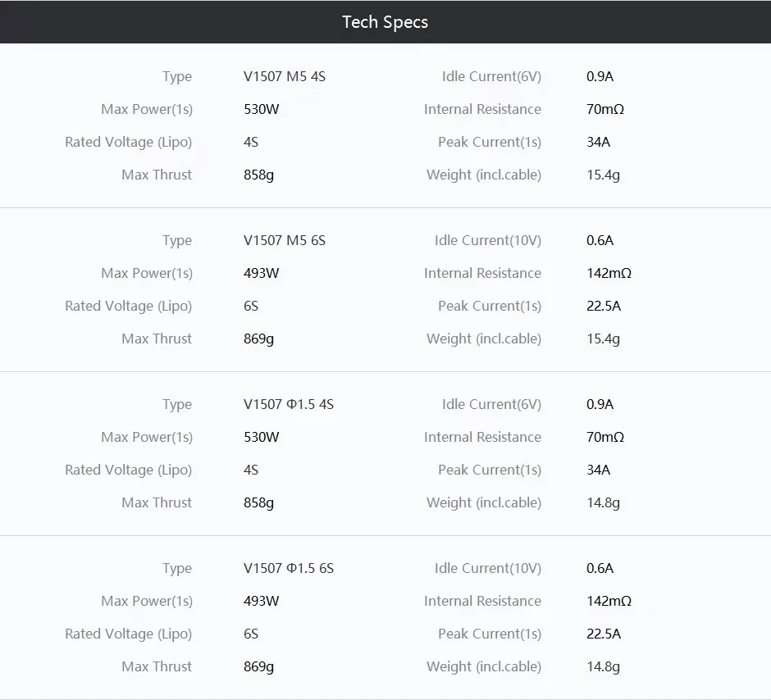Click the 530W max power in first block
The image size is (771, 700).
tap(261, 109)
